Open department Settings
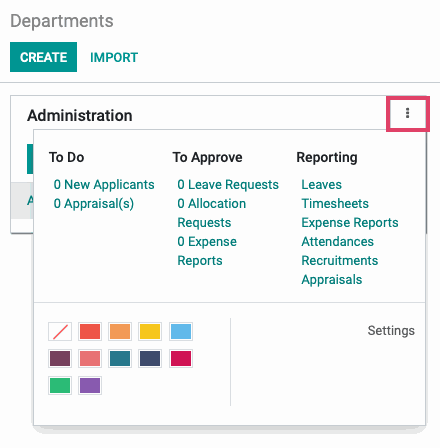 click(x=391, y=330)
